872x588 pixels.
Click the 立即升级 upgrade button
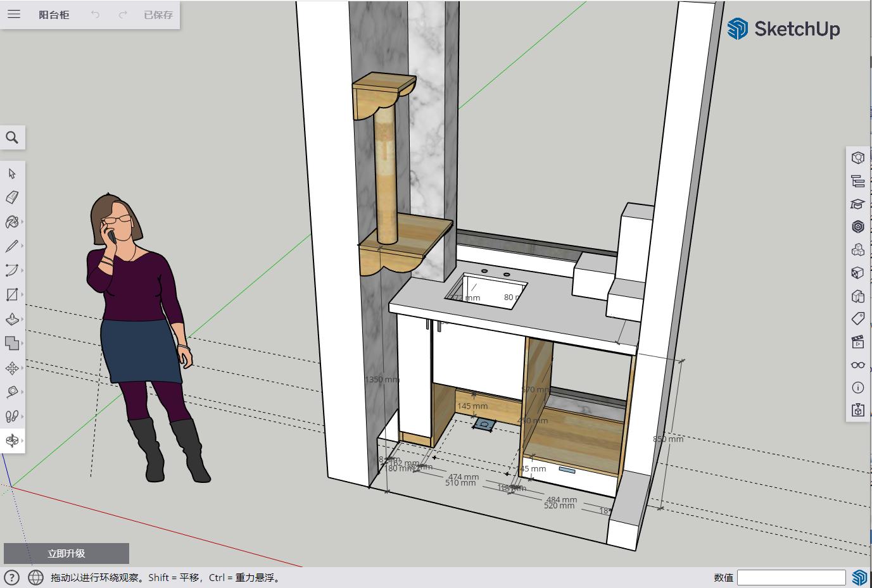coord(66,553)
